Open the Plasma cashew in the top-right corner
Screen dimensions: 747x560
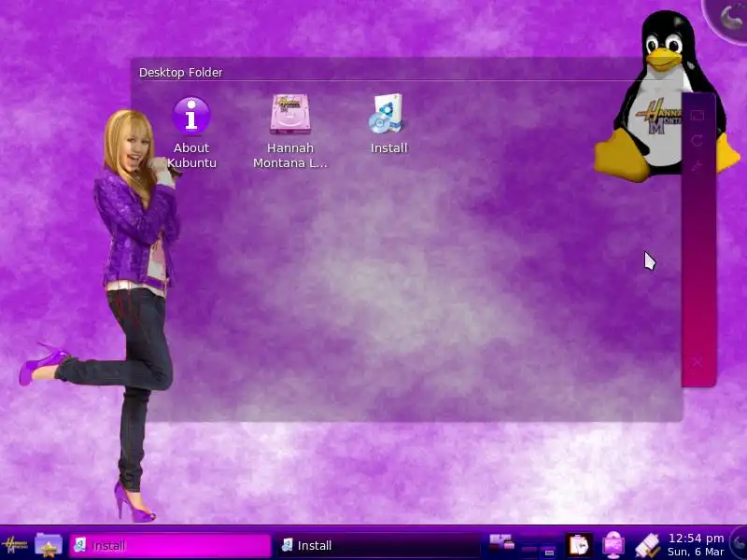[729, 19]
